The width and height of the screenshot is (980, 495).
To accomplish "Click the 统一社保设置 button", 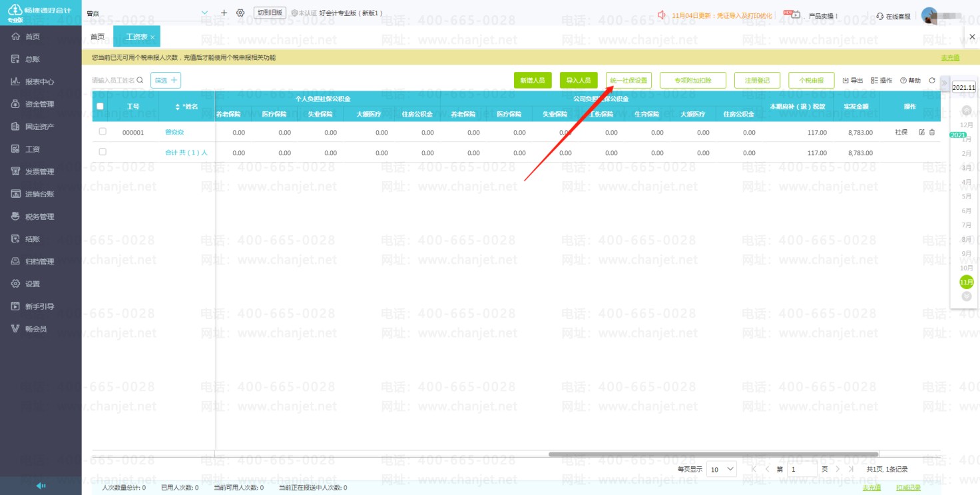I will [628, 81].
